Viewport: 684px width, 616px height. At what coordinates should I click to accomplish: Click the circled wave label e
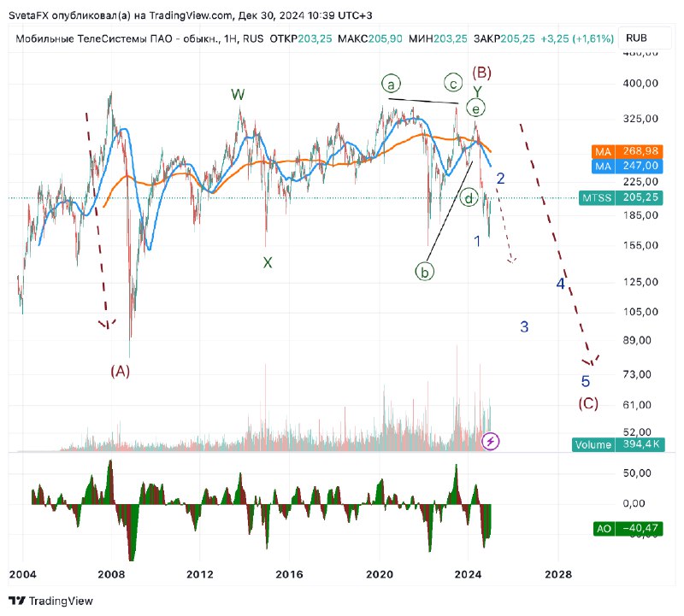point(475,109)
